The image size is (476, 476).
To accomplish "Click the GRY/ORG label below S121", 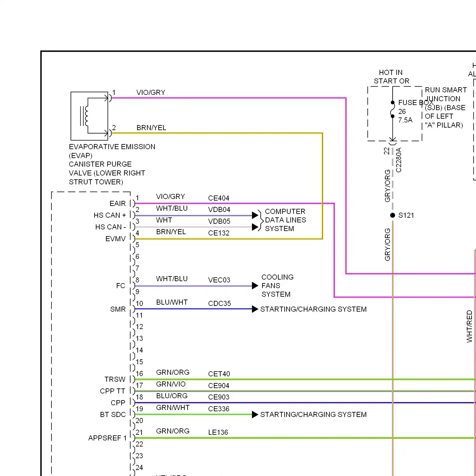I will [387, 245].
